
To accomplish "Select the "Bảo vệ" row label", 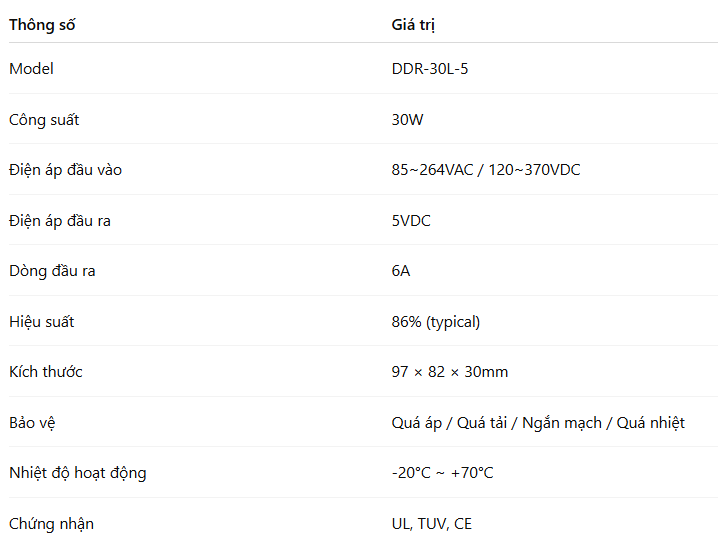I will coord(32,423).
